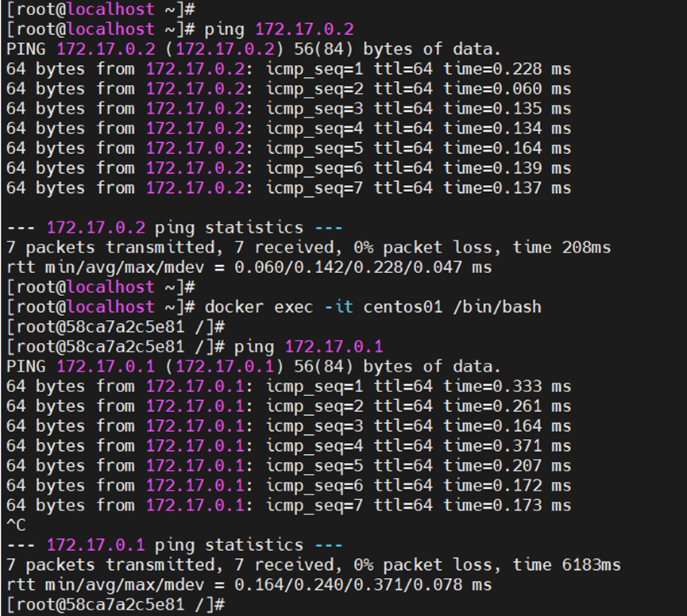Click the '--- 172.17.0.2 ping statistics ---' line
The height and width of the screenshot is (616, 687).
click(175, 228)
